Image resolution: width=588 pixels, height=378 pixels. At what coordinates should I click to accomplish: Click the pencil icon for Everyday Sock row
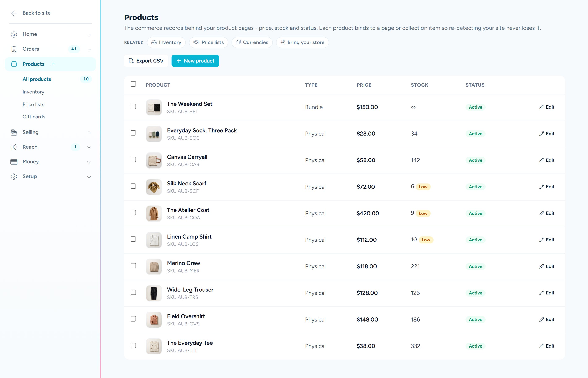542,134
